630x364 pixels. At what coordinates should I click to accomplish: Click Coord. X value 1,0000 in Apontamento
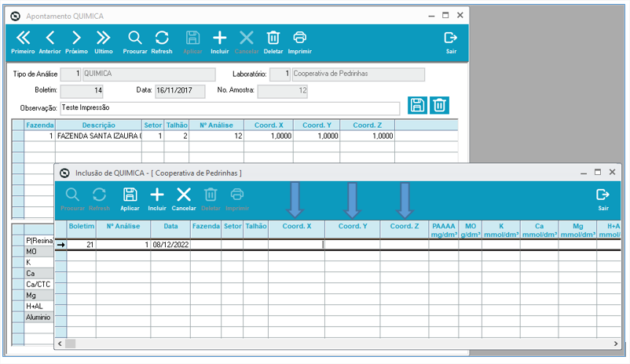point(269,136)
